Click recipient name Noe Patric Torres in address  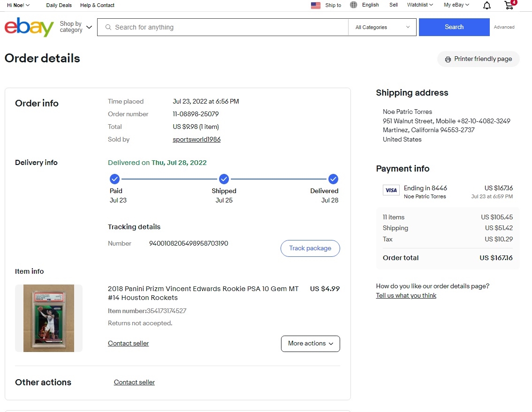click(408, 112)
